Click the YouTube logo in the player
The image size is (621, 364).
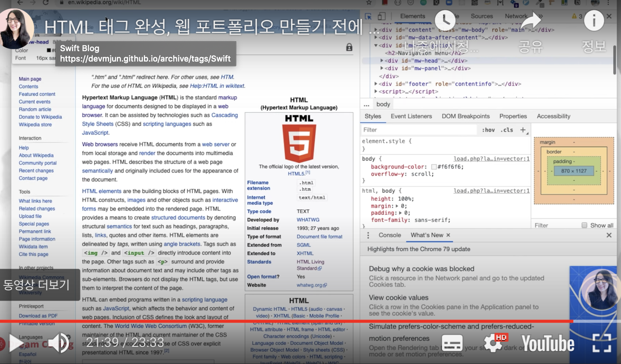[x=548, y=344]
